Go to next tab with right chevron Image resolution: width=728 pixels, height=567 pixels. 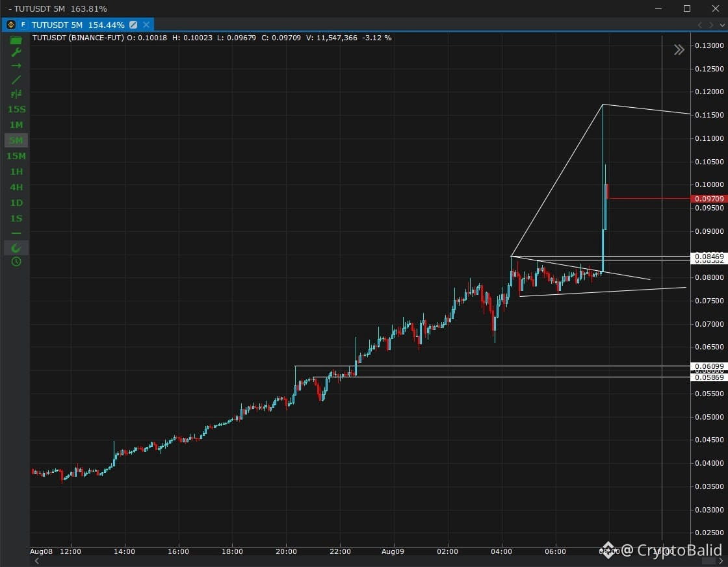711,25
